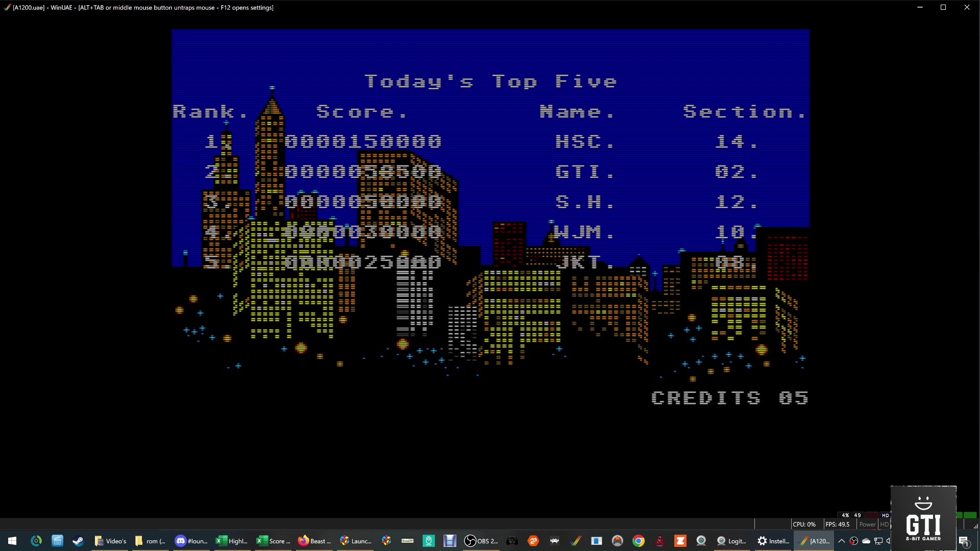Viewport: 980px width, 551px height.
Task: Open the Instell... settings window
Action: click(773, 541)
